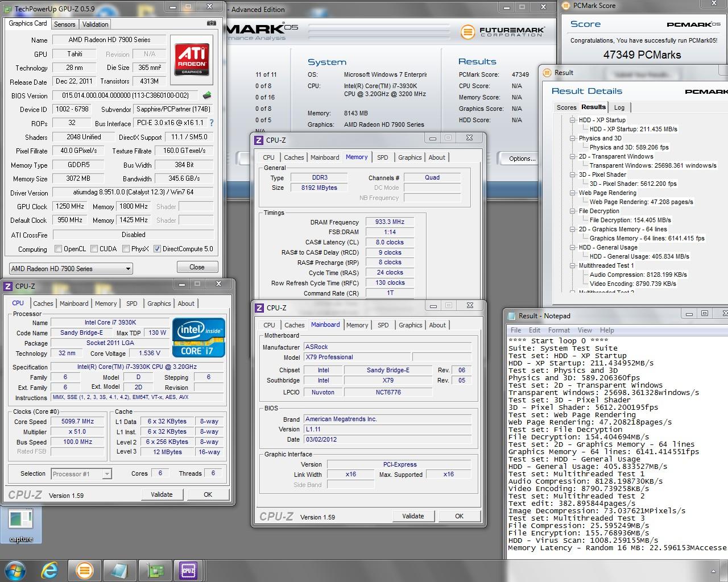
Task: Click the Core Speed value field
Action: click(x=78, y=421)
